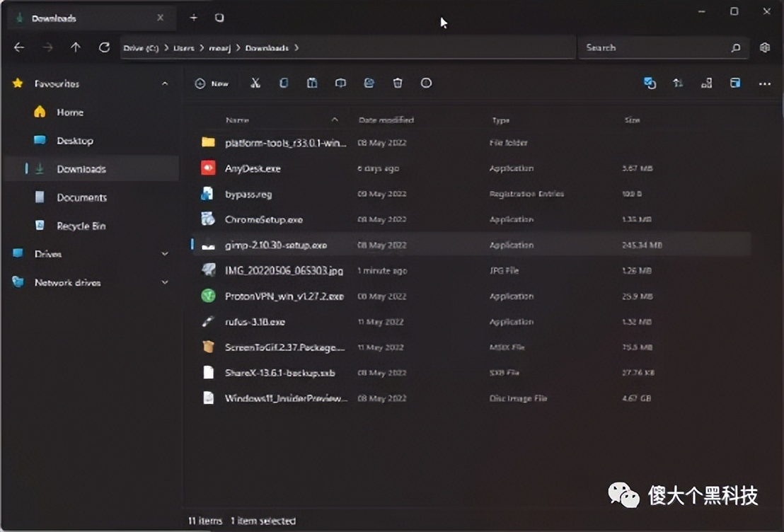Collapse the Favourites section
This screenshot has height=532, width=784.
pos(165,83)
